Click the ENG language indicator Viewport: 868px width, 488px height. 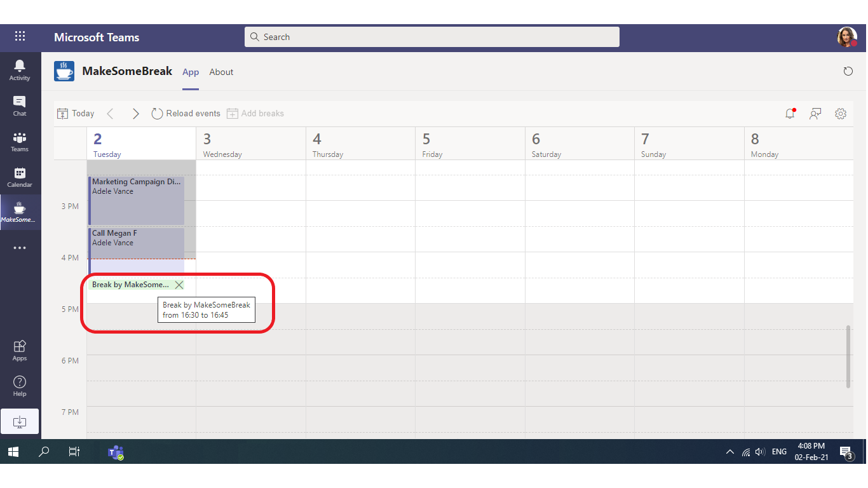(x=780, y=452)
